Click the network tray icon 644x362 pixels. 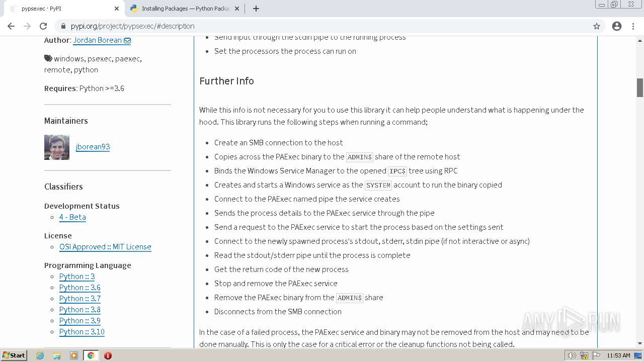(584, 355)
